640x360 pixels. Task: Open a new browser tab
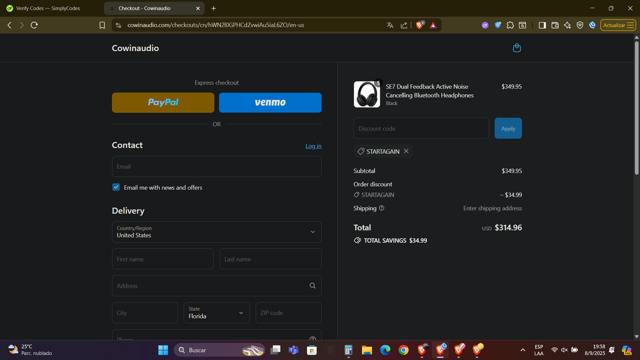click(x=213, y=8)
